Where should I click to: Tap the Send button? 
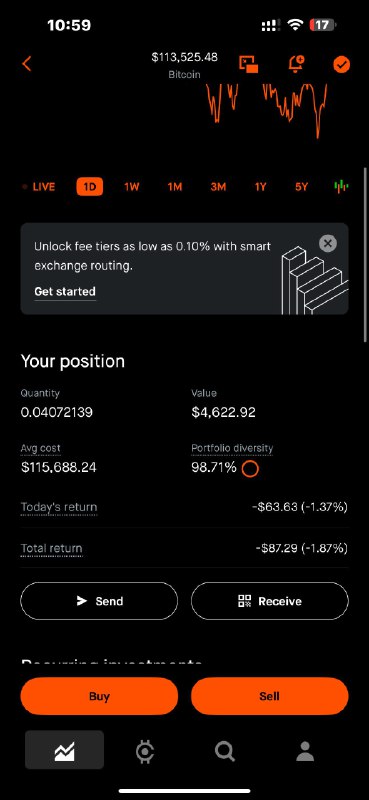[x=99, y=601]
